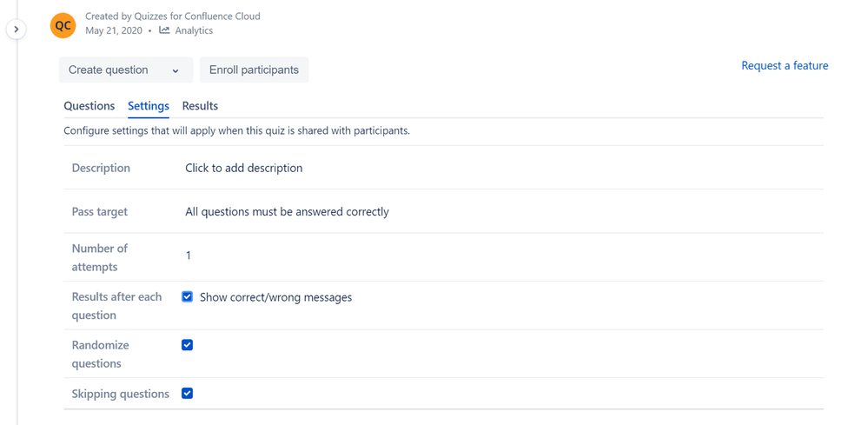The image size is (868, 425).
Task: Click to add a quiz description
Action: click(x=244, y=168)
